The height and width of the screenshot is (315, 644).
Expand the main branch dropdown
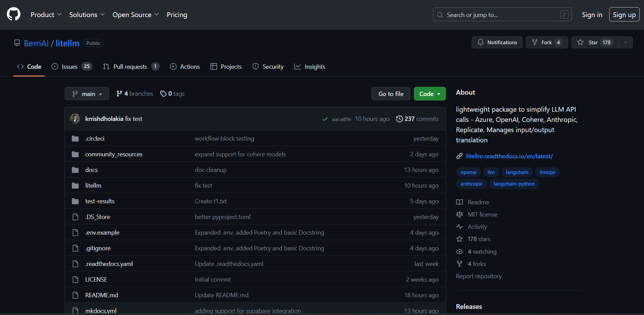[87, 94]
